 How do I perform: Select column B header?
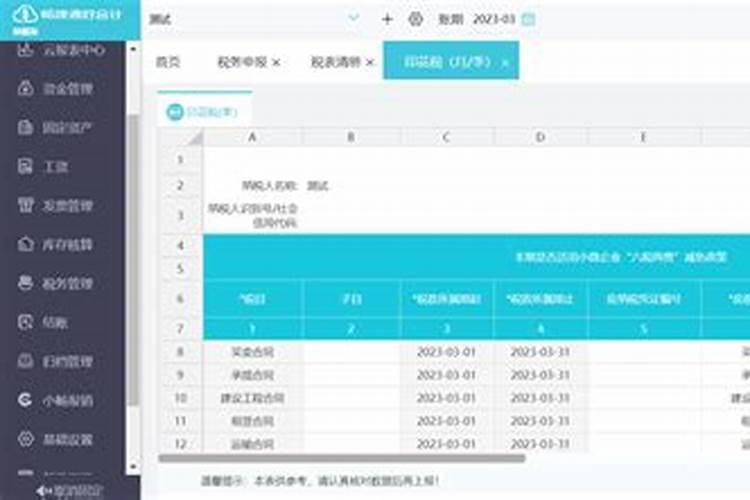tap(351, 137)
